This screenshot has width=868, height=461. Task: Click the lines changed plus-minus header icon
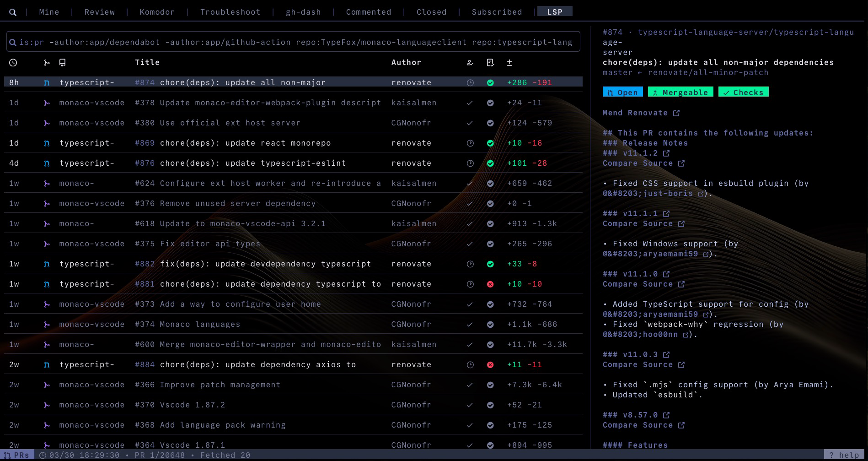click(x=509, y=63)
